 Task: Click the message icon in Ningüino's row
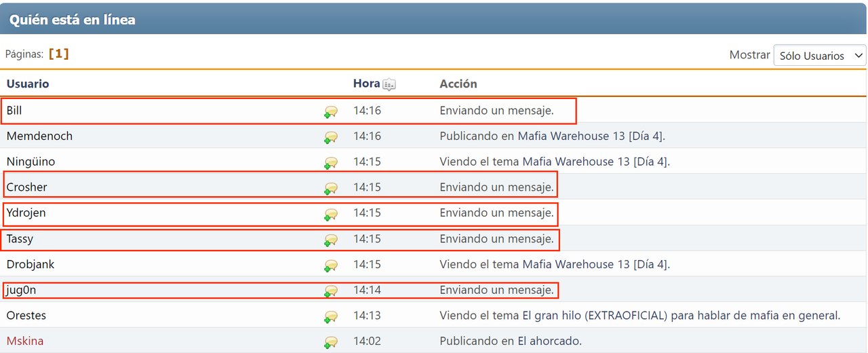(331, 163)
